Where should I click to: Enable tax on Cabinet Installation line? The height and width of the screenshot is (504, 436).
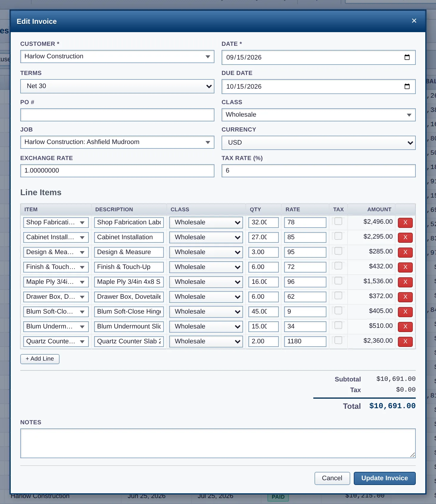[x=338, y=236]
